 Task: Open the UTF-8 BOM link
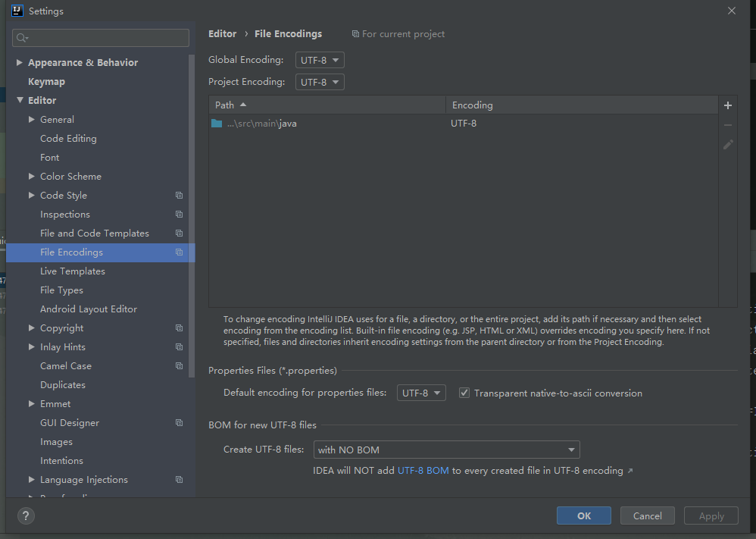[x=423, y=471]
